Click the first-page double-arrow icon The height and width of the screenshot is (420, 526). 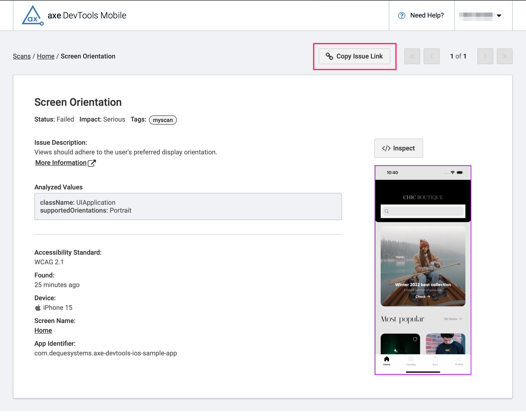point(412,56)
